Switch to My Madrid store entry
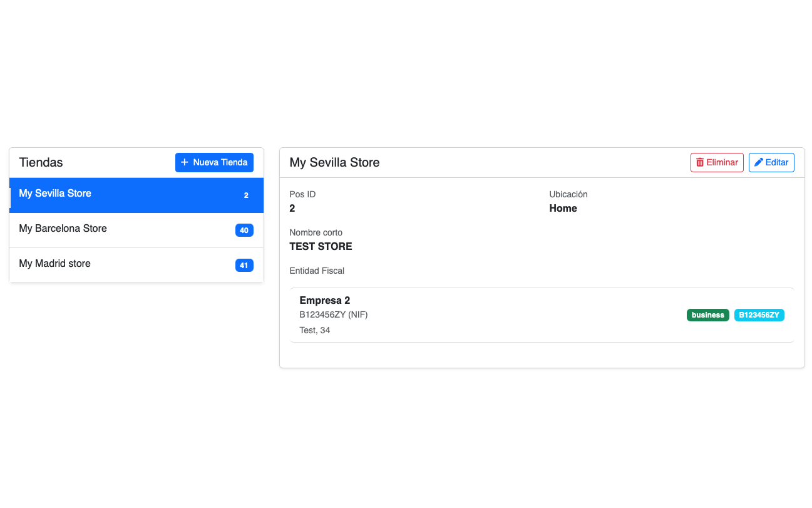Image resolution: width=812 pixels, height=508 pixels. 54,264
